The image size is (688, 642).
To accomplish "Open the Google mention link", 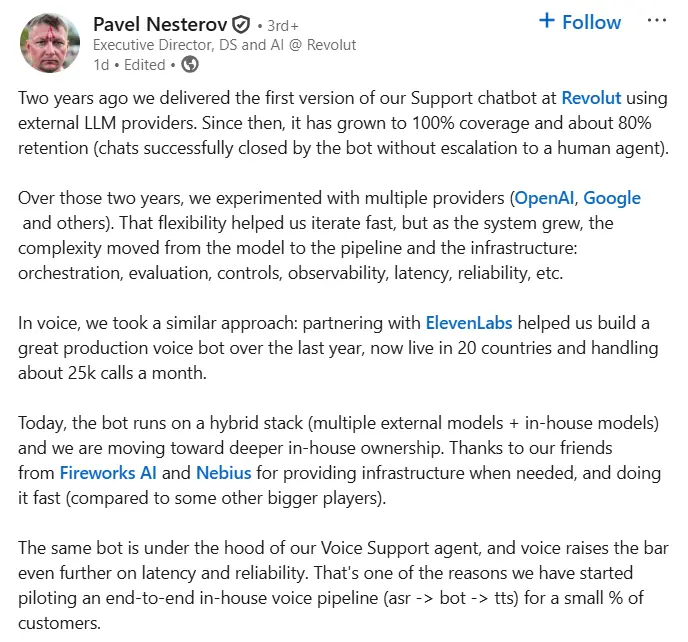I will tap(612, 198).
